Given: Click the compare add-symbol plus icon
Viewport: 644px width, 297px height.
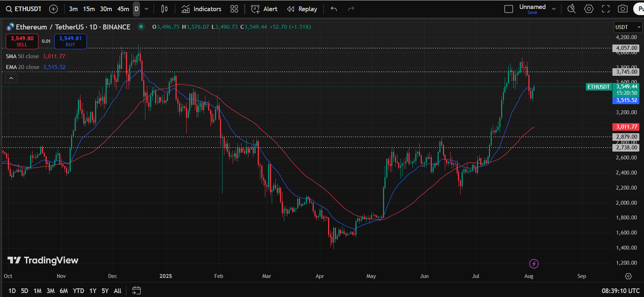Looking at the screenshot, I should click(x=53, y=9).
